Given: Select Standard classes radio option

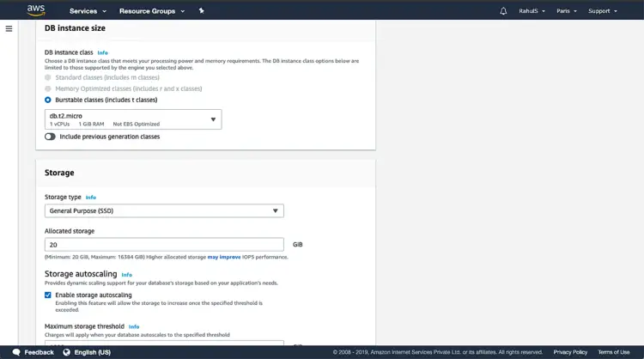Looking at the screenshot, I should coord(47,77).
